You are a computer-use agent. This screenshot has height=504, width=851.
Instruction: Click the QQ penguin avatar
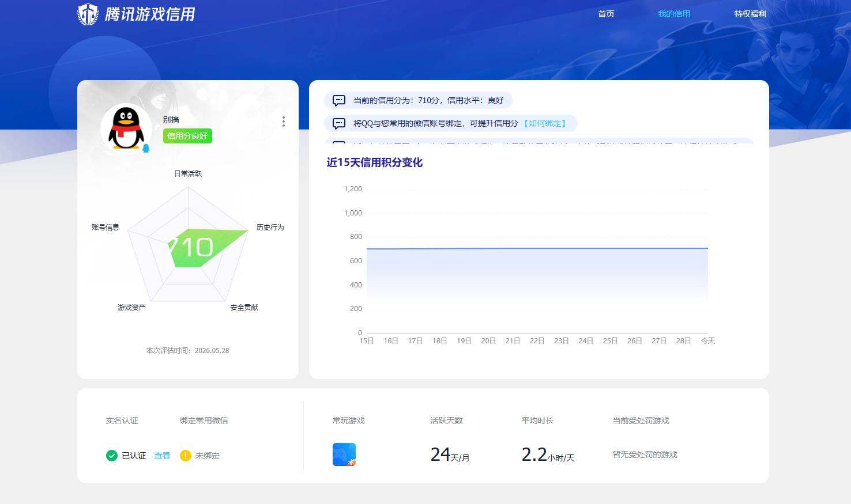point(126,129)
